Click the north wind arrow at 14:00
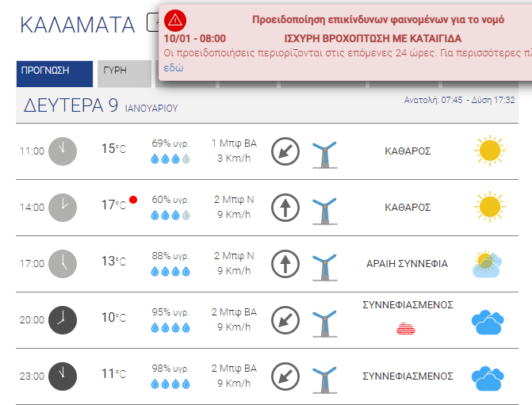The image size is (532, 405). click(285, 208)
